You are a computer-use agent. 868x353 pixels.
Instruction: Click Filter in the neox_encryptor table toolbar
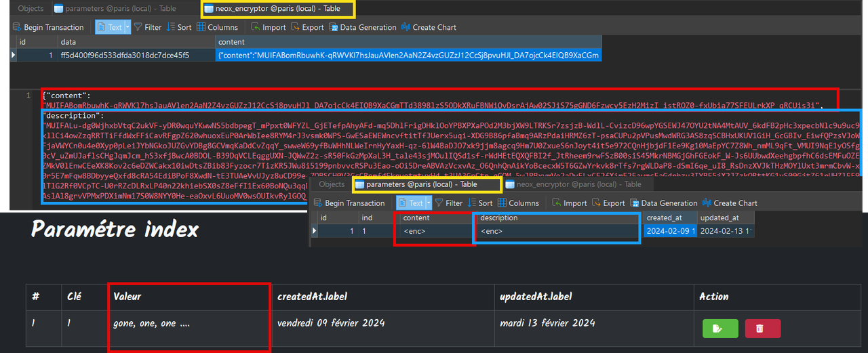pyautogui.click(x=148, y=27)
